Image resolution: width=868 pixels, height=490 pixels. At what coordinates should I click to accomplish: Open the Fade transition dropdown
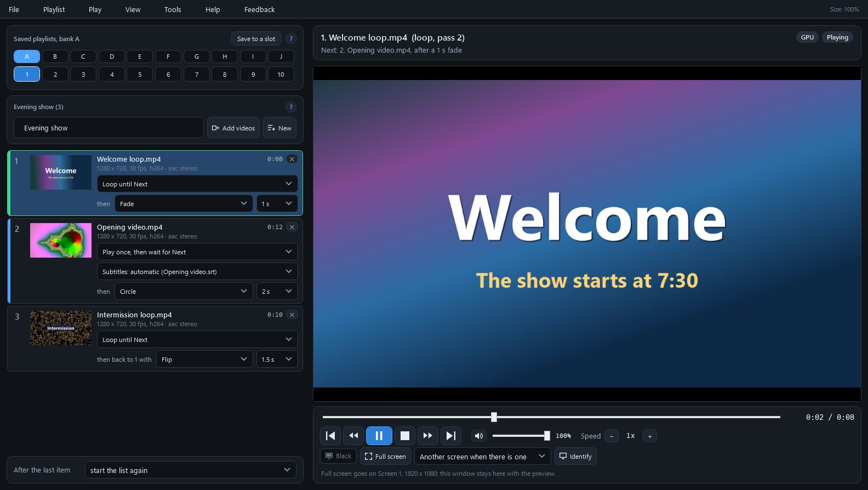184,203
